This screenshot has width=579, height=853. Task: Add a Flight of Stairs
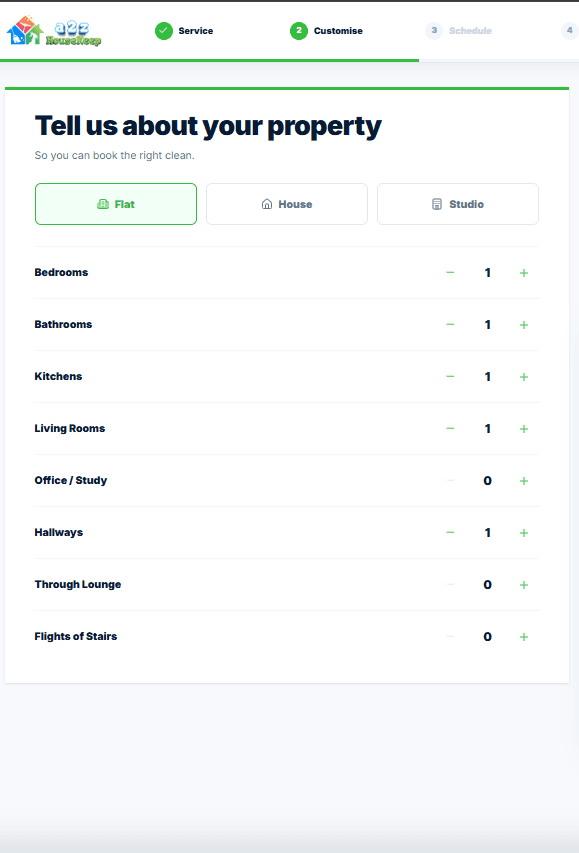[x=523, y=636]
